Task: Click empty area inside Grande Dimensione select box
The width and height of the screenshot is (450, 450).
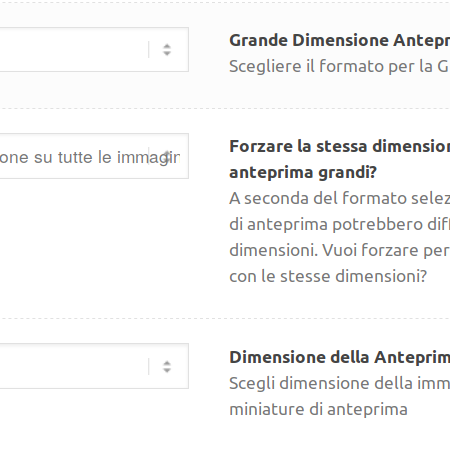Action: tap(73, 50)
